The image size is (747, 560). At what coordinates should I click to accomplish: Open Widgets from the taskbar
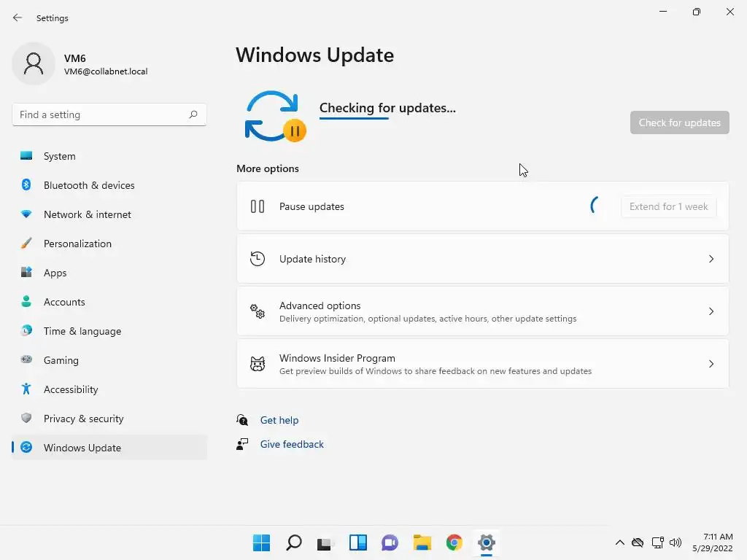[357, 542]
